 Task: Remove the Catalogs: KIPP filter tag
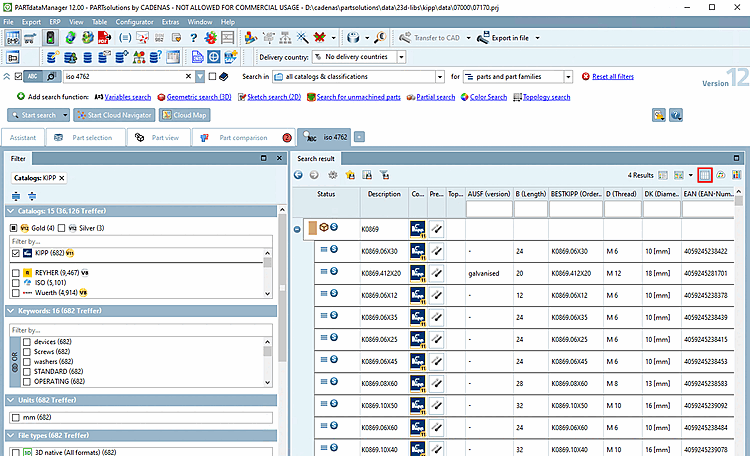[x=62, y=178]
